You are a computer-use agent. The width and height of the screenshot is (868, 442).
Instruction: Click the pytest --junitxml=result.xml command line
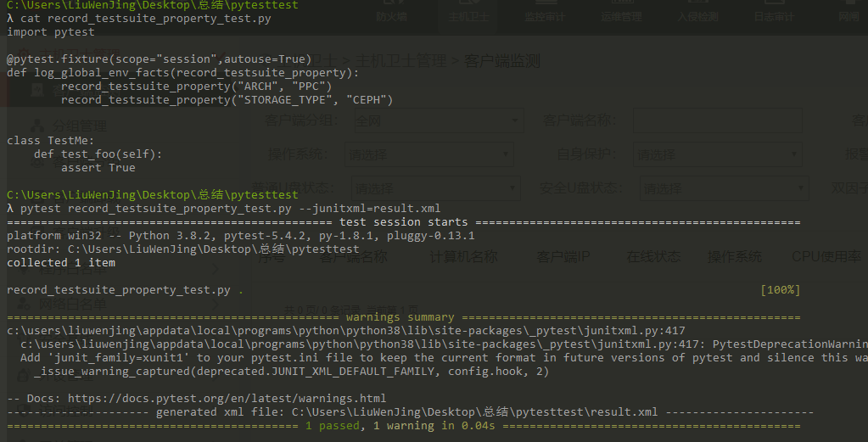click(x=224, y=209)
